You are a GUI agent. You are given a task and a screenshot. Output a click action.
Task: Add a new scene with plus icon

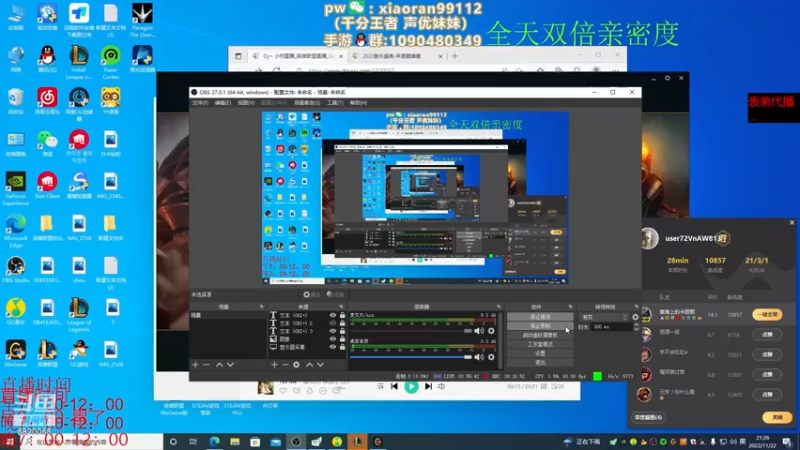click(x=195, y=365)
